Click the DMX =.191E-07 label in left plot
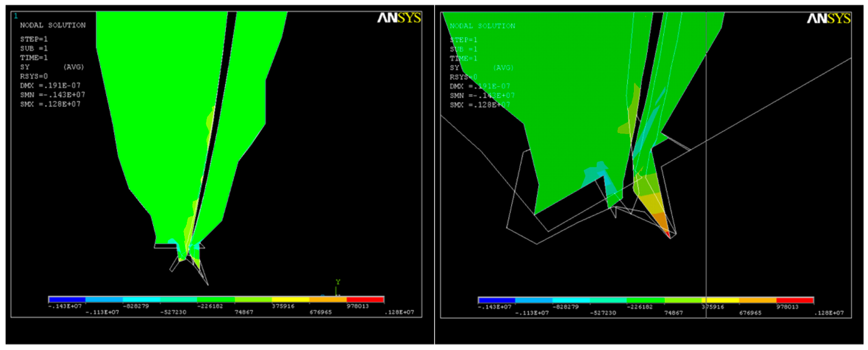Image resolution: width=868 pixels, height=350 pixels. click(50, 85)
